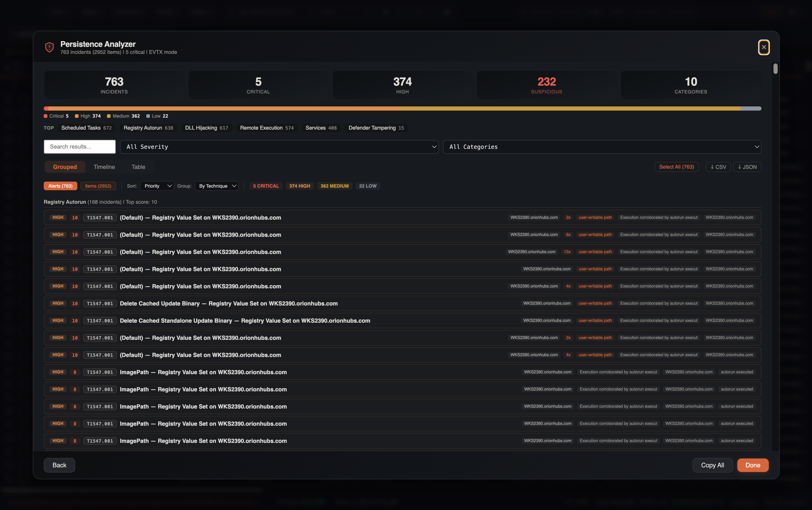Open the All Categories dropdown

[x=602, y=147]
